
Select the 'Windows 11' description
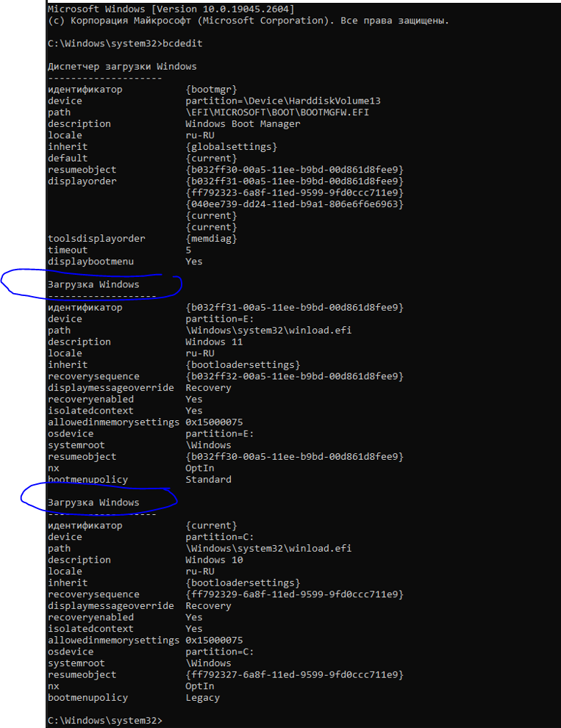(x=214, y=342)
